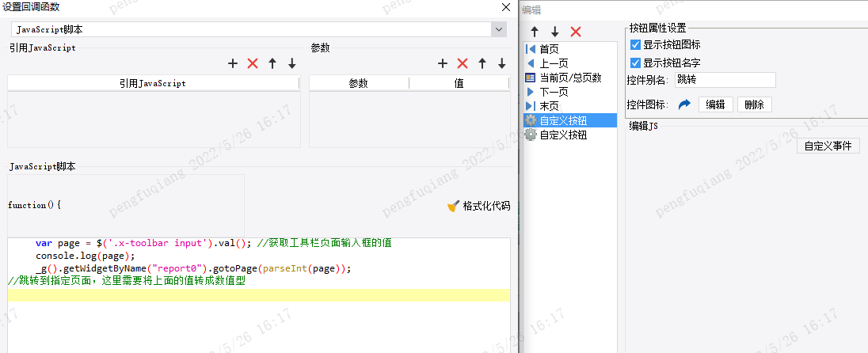Click the blue arrow control icon preview
The image size is (868, 353).
click(685, 104)
